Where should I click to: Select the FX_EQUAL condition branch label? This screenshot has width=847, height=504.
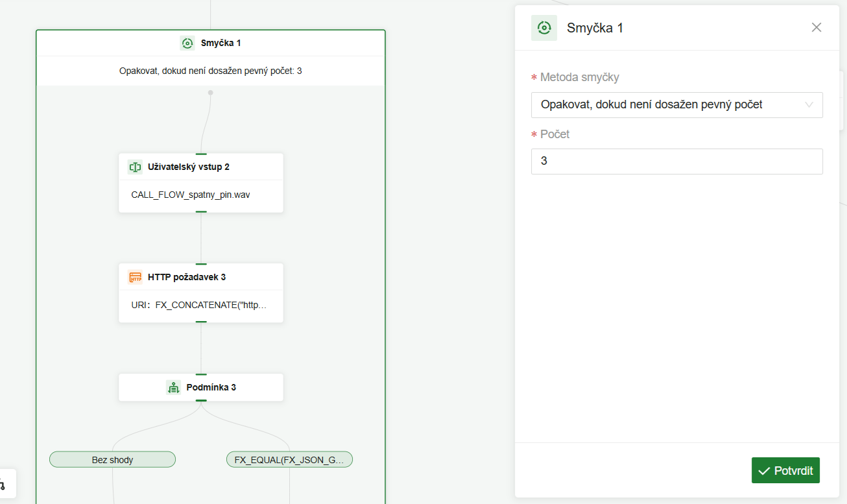289,460
